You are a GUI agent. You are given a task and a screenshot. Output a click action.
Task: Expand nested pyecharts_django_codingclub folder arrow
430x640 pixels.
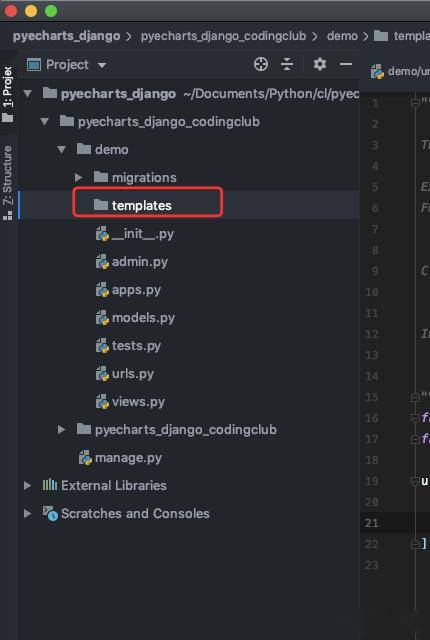click(x=62, y=429)
